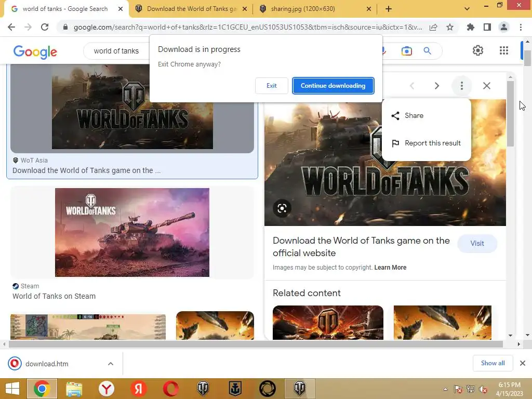Click the preview panel three-dot more options
The width and height of the screenshot is (532, 399).
pos(461,86)
